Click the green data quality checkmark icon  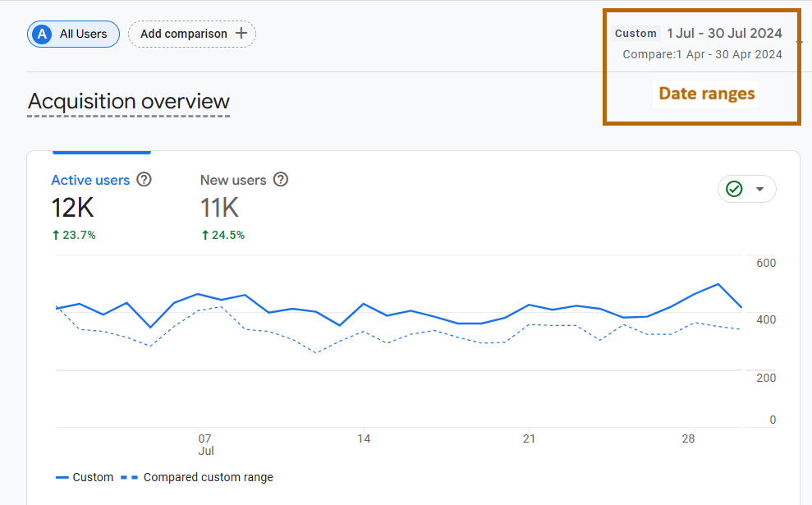tap(734, 189)
